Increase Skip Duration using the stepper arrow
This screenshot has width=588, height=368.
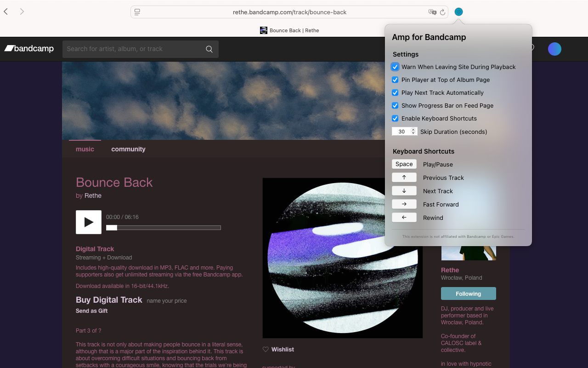[x=414, y=129]
